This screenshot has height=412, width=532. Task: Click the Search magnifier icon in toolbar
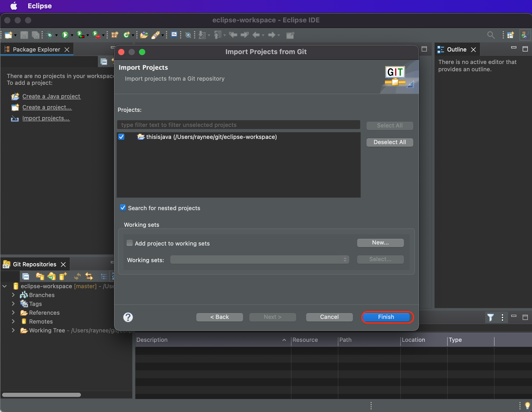tap(491, 35)
